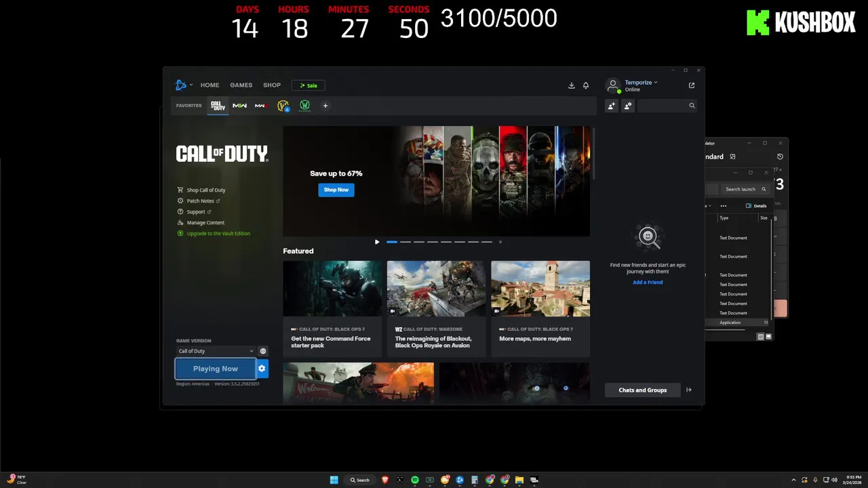Open the Battle.net logo menu
This screenshot has width=868, height=488.
[180, 85]
